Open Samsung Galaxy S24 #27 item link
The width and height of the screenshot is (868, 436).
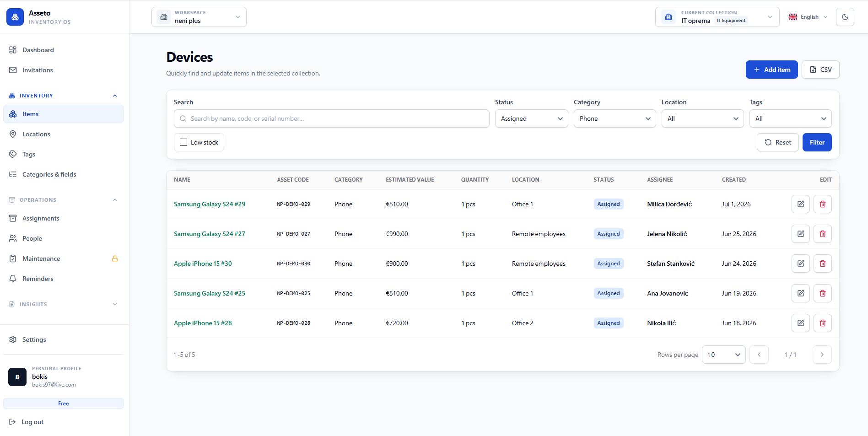pyautogui.click(x=210, y=234)
